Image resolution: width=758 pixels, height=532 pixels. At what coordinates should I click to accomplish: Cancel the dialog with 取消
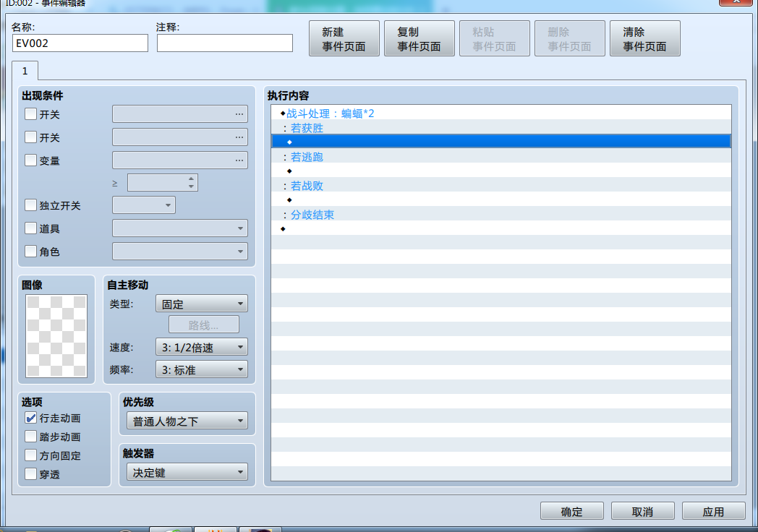642,511
